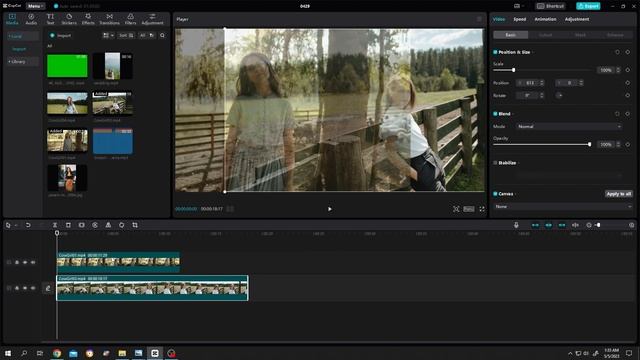Open the Audio panel icon
Screen dimensions: 640x360
(31, 18)
